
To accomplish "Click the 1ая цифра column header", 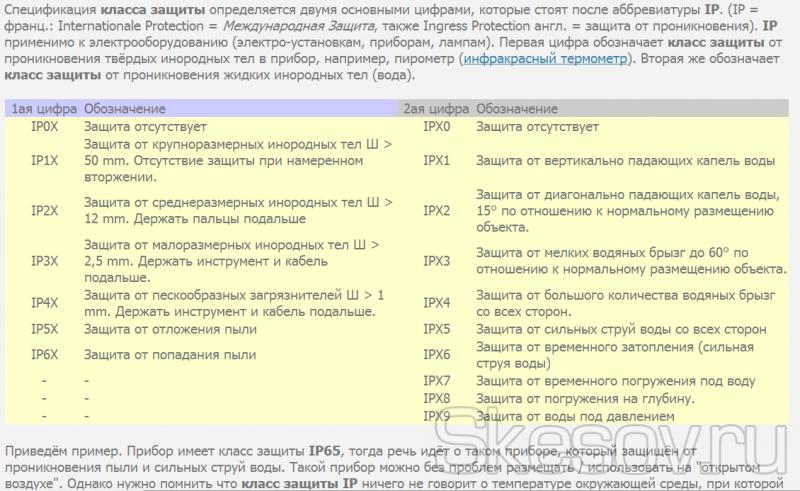I will coord(40,108).
